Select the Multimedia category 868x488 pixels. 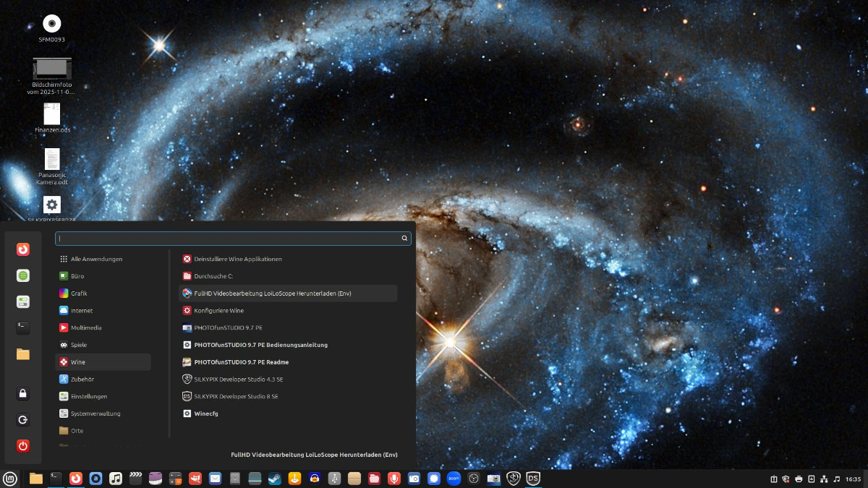86,328
